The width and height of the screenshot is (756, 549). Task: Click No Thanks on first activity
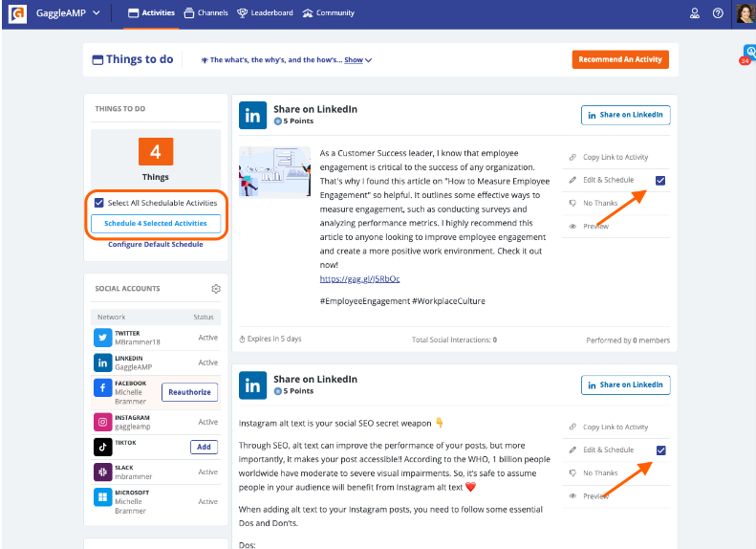tap(594, 203)
